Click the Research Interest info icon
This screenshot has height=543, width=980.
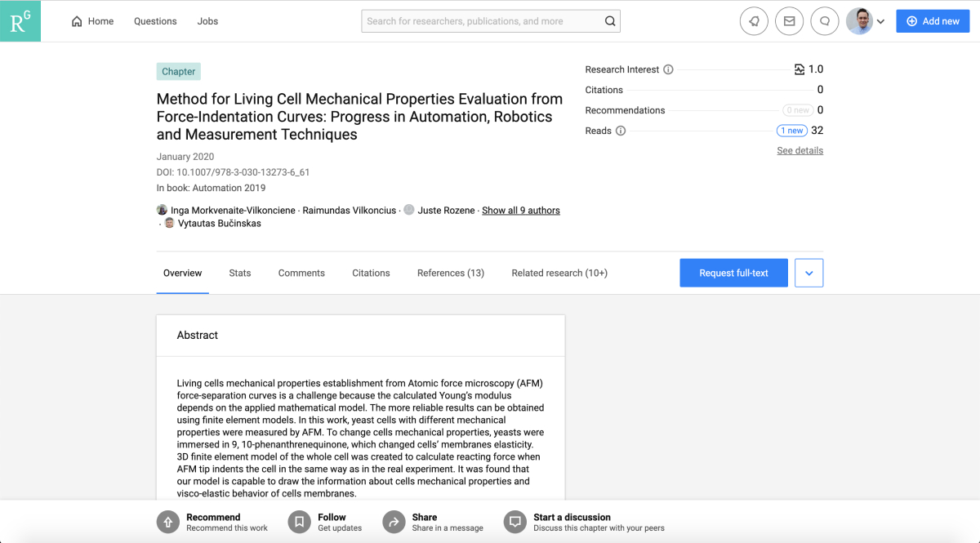pyautogui.click(x=668, y=69)
